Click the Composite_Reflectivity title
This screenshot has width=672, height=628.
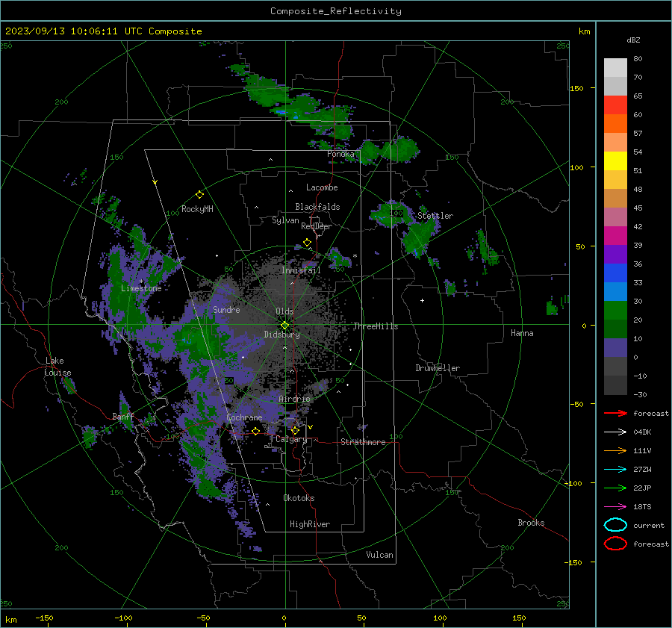tap(335, 11)
